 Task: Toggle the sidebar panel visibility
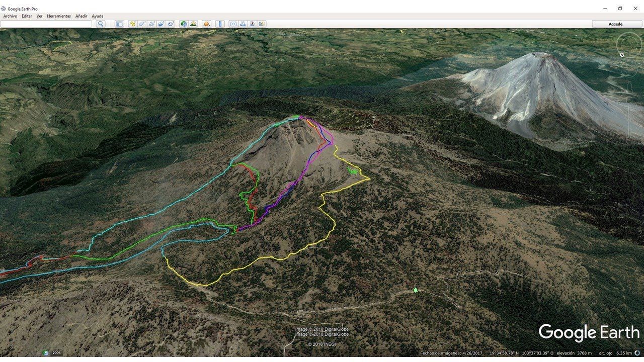click(119, 24)
